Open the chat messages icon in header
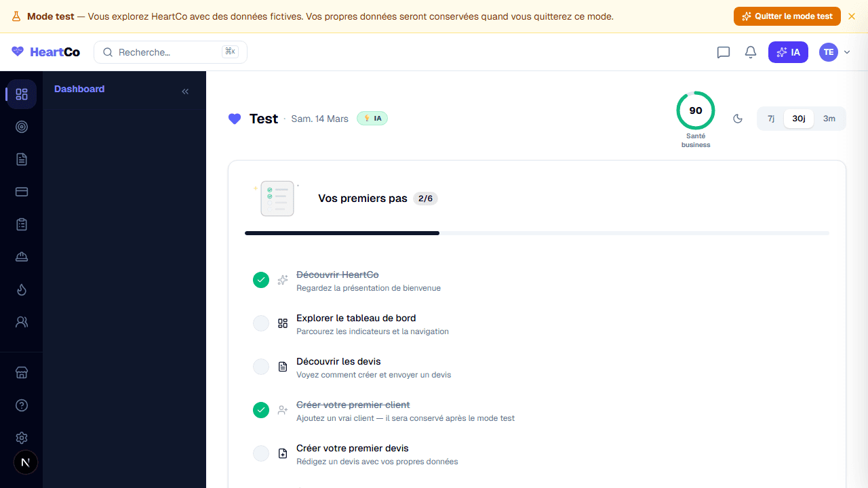The width and height of the screenshot is (868, 488). 724,52
